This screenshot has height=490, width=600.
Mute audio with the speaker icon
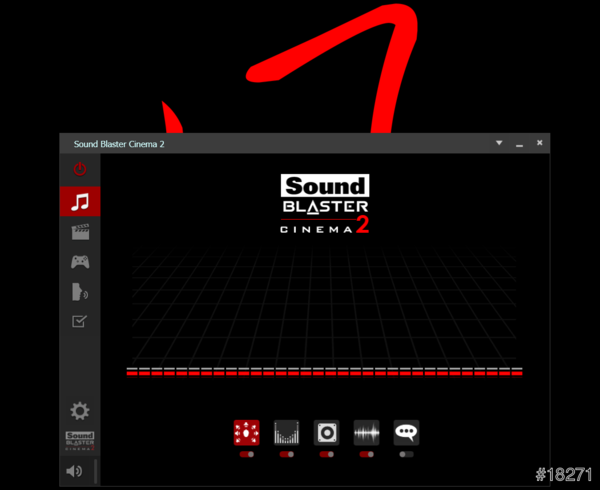coord(74,471)
